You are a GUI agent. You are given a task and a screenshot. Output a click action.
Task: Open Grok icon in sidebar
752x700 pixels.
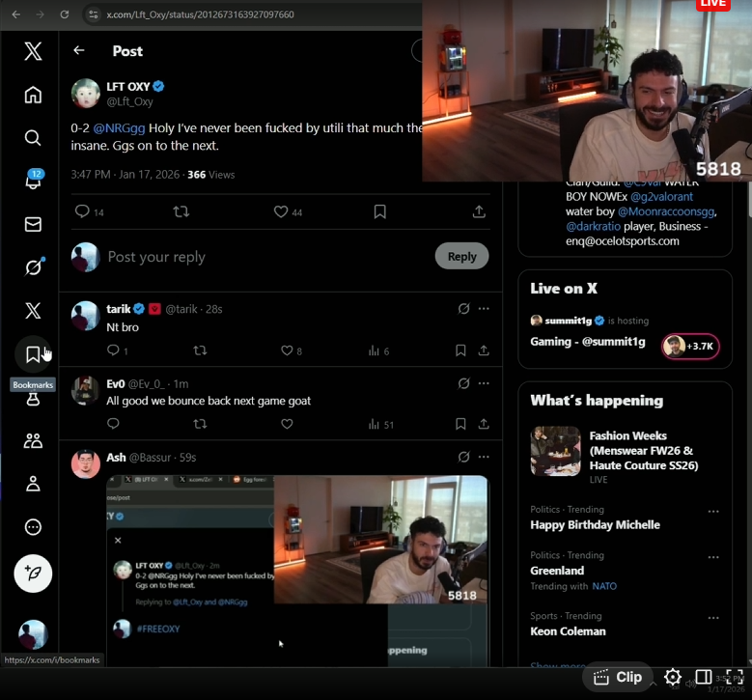click(x=35, y=266)
